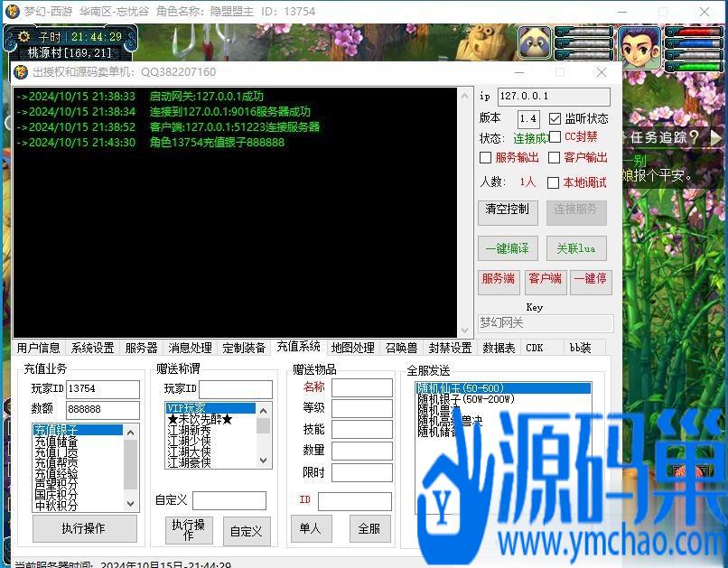Tick the 服务输出 checkbox
The image size is (728, 568).
tap(486, 158)
